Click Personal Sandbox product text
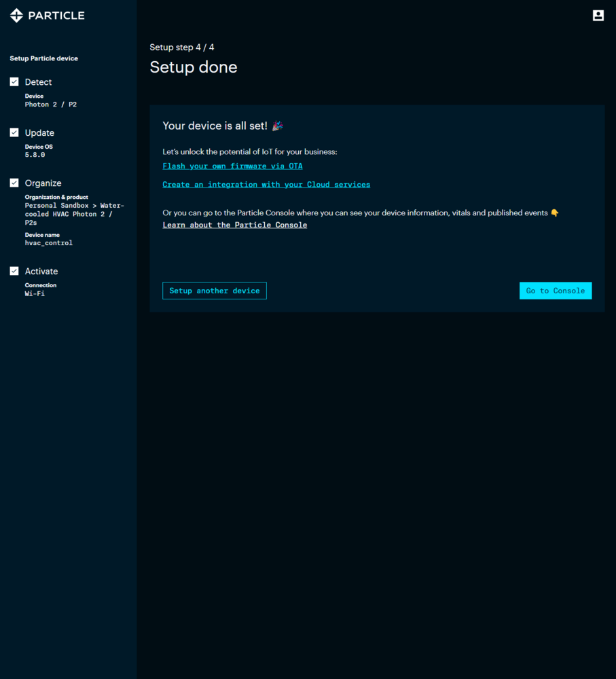The height and width of the screenshot is (679, 616). coord(75,214)
